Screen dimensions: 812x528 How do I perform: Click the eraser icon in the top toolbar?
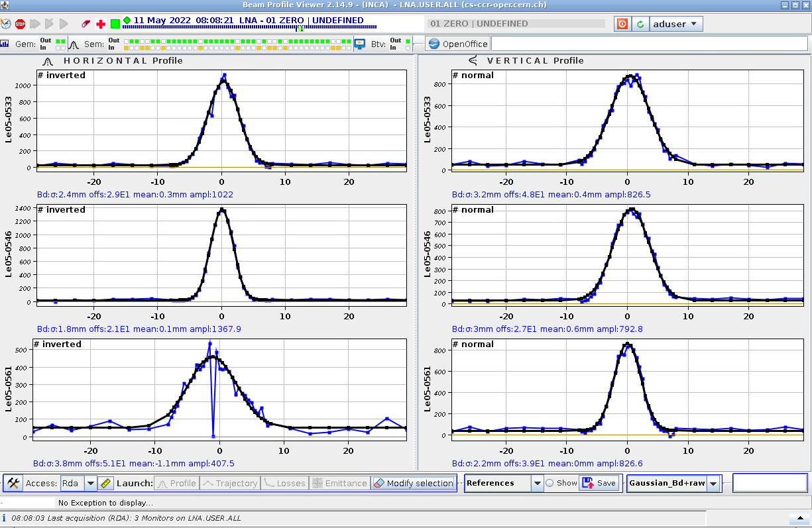[x=86, y=24]
